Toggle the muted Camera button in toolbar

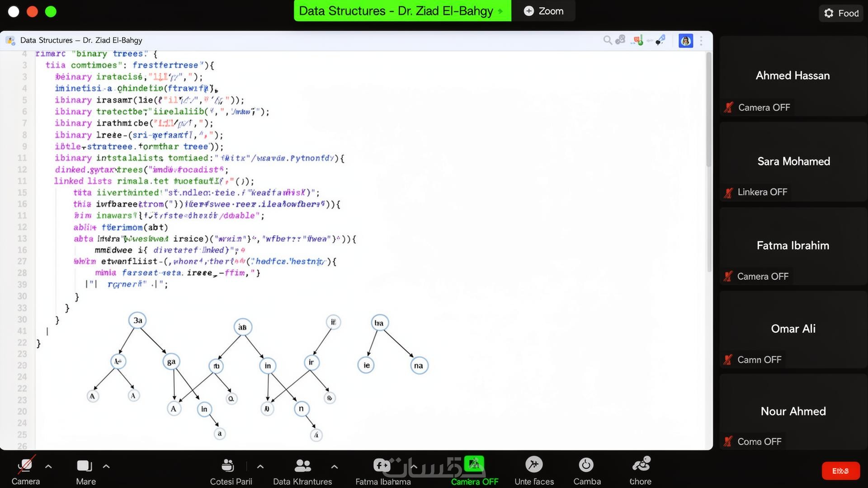tap(25, 466)
